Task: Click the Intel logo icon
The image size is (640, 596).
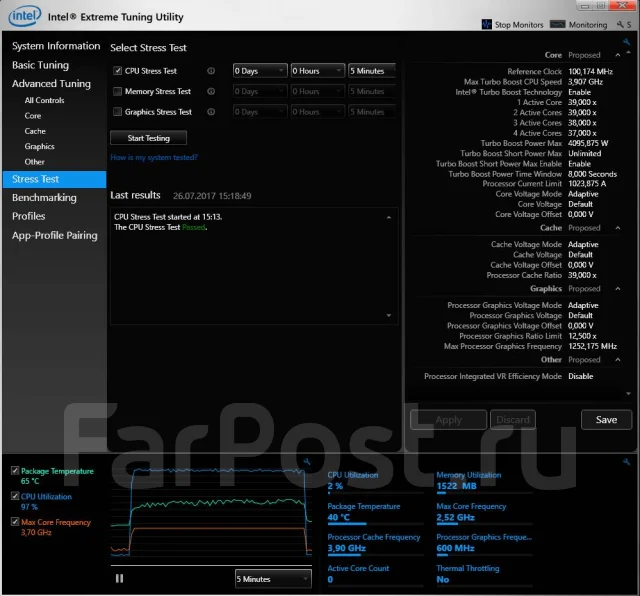Action: pyautogui.click(x=25, y=16)
